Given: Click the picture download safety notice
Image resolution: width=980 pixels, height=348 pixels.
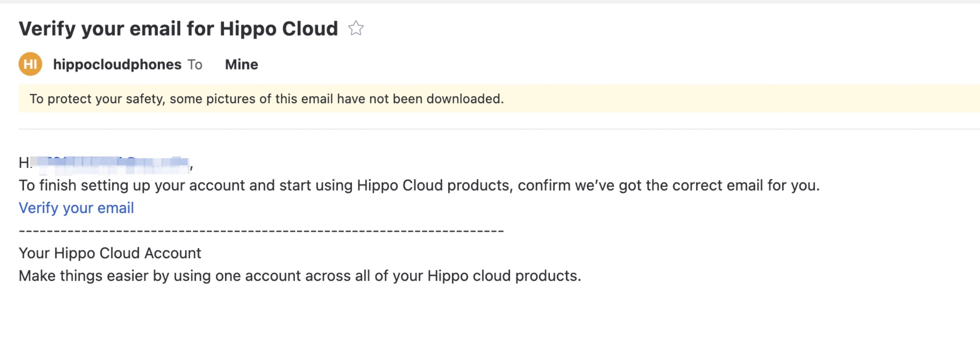Looking at the screenshot, I should [499, 98].
